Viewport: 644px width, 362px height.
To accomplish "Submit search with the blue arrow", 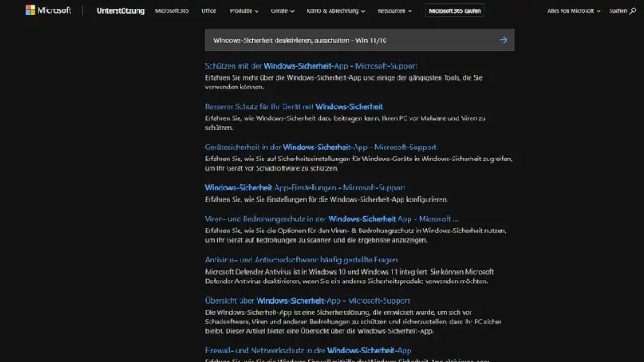I will (503, 40).
